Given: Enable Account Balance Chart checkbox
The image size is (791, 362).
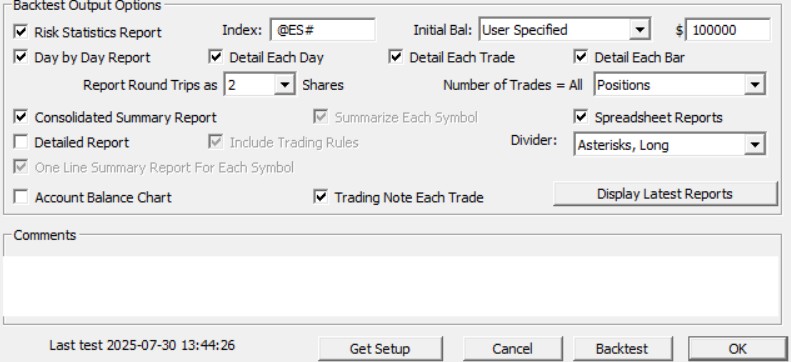Looking at the screenshot, I should coord(21,197).
